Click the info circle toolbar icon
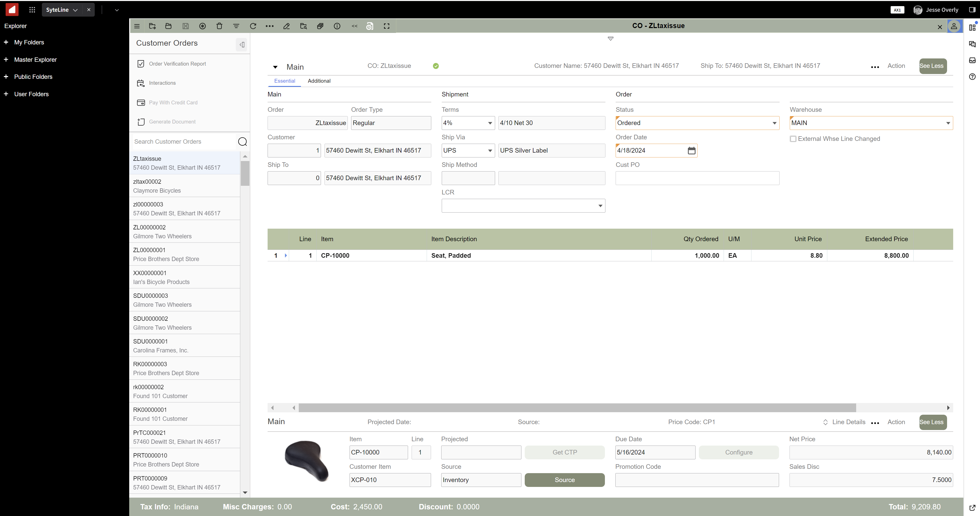 point(337,26)
